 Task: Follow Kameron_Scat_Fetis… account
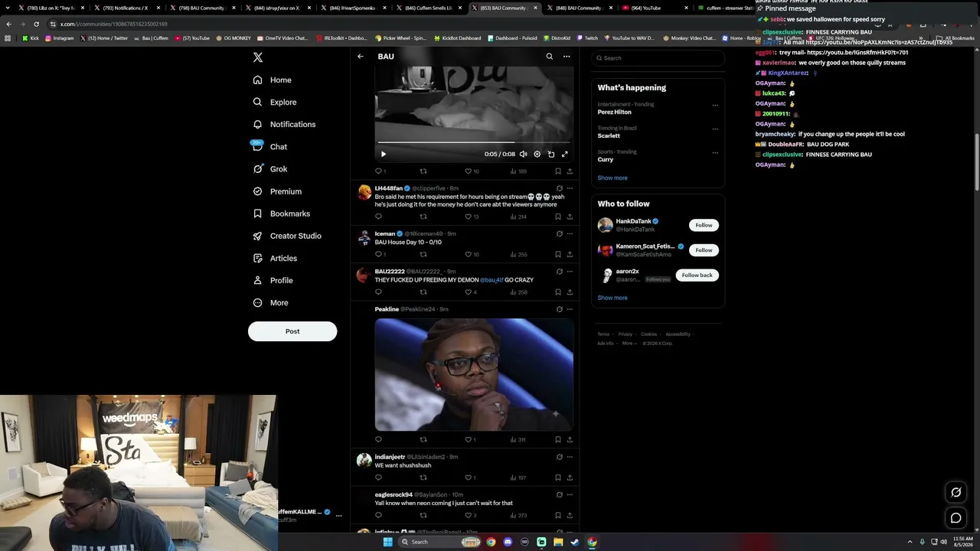(704, 250)
